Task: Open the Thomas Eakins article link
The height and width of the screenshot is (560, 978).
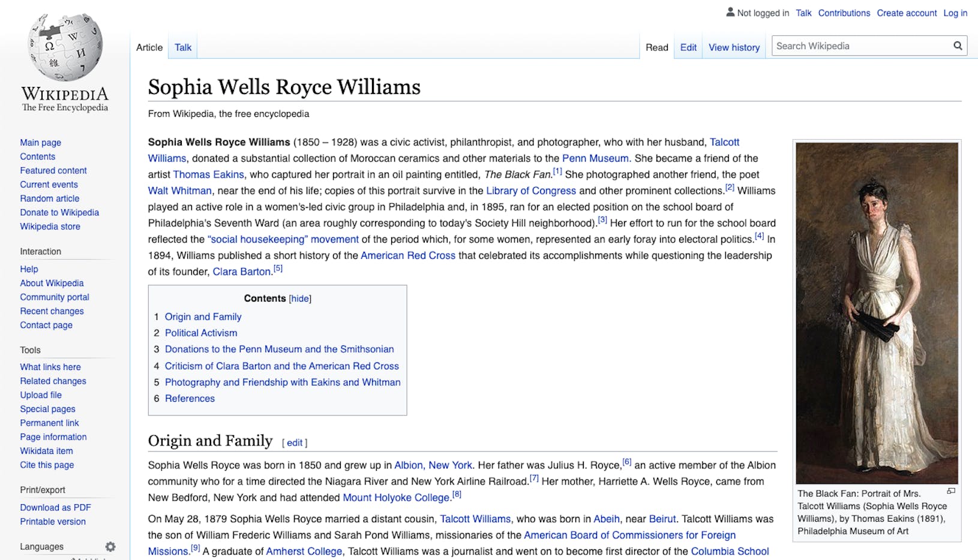Action: tap(208, 174)
